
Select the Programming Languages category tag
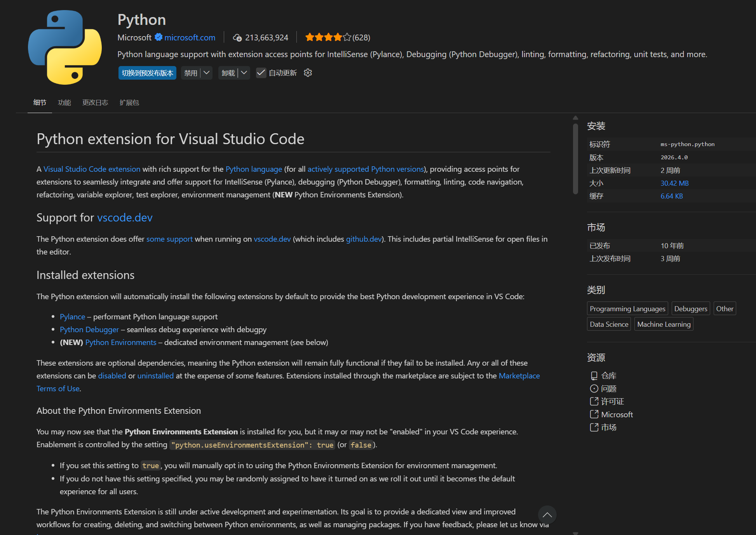tap(627, 308)
